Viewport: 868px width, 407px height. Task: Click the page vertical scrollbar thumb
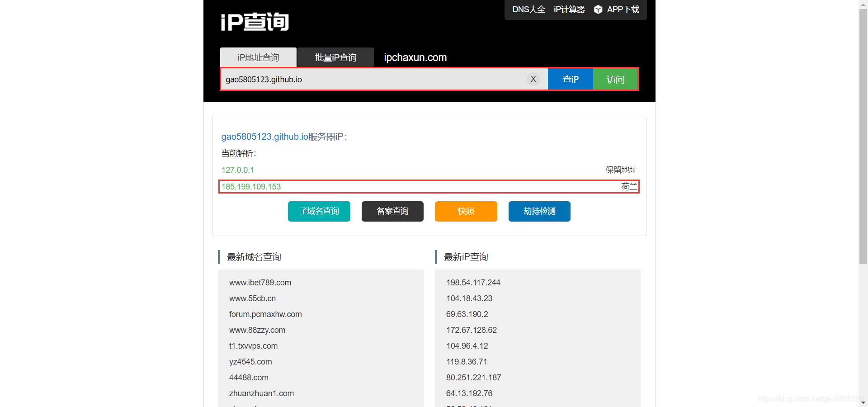pyautogui.click(x=863, y=136)
